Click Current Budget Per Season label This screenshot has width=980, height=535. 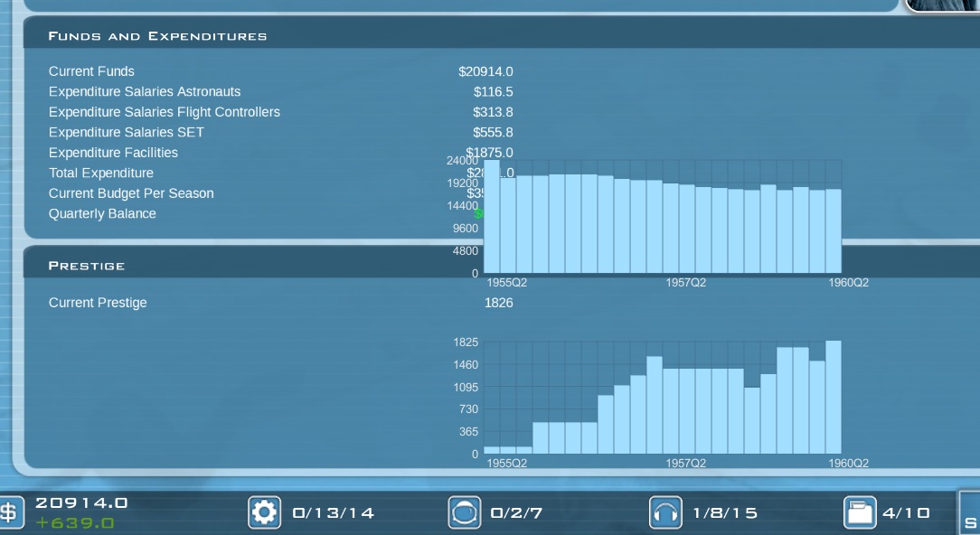tap(131, 193)
